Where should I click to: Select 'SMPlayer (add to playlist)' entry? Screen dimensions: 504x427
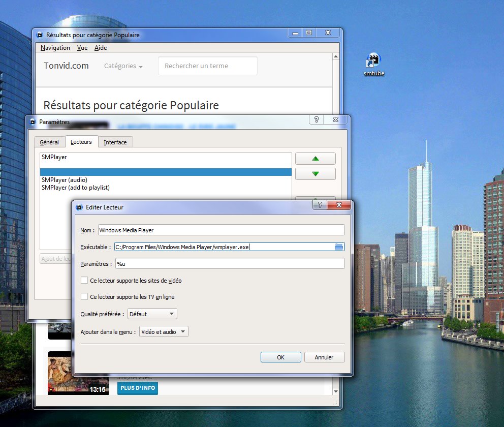[166, 188]
